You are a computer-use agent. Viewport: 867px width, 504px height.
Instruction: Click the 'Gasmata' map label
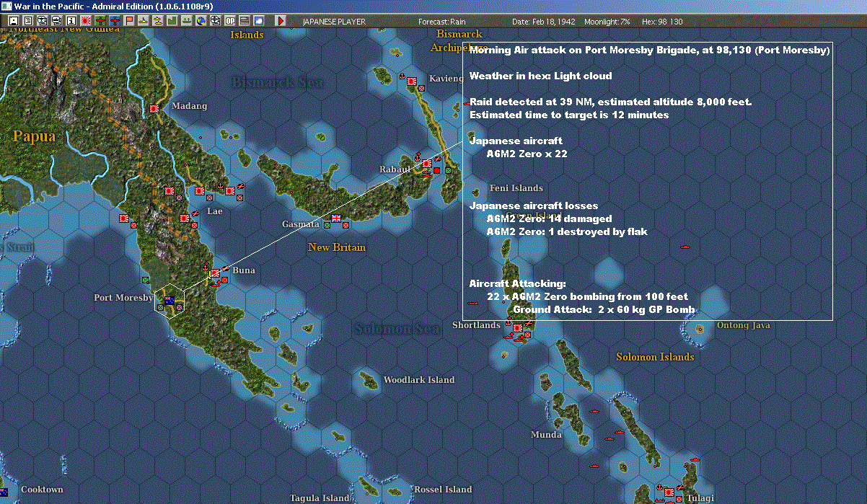pos(301,224)
